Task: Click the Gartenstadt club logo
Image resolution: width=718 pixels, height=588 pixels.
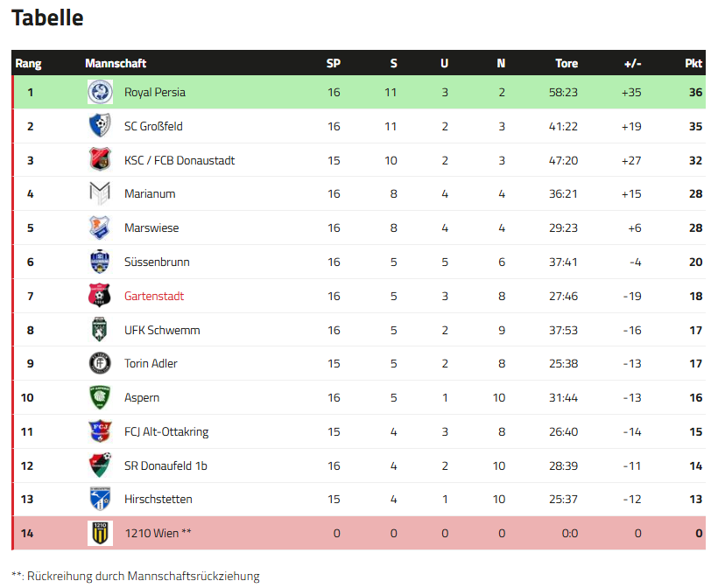Action: (x=100, y=296)
